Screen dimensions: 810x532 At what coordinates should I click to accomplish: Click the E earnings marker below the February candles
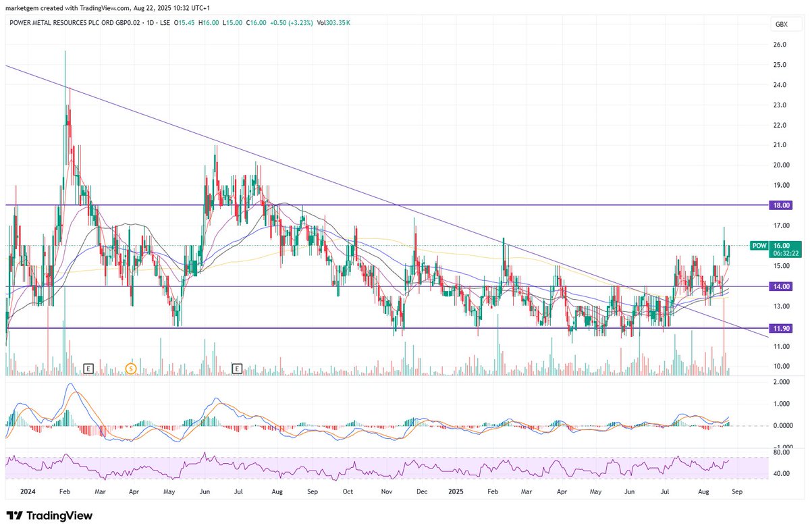(87, 369)
